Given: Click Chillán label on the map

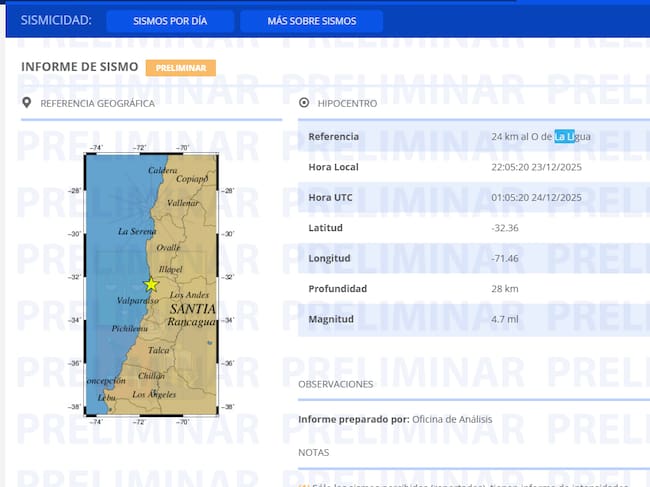Looking at the screenshot, I should click(x=151, y=376).
